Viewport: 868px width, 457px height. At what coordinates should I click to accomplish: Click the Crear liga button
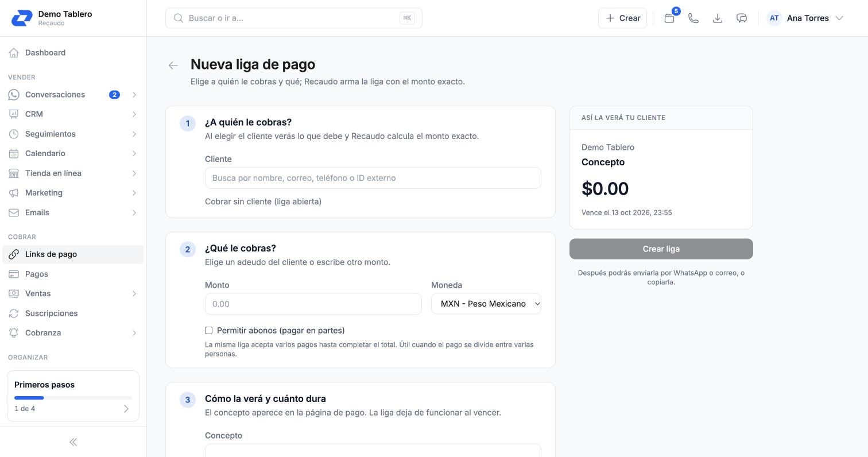(x=661, y=249)
